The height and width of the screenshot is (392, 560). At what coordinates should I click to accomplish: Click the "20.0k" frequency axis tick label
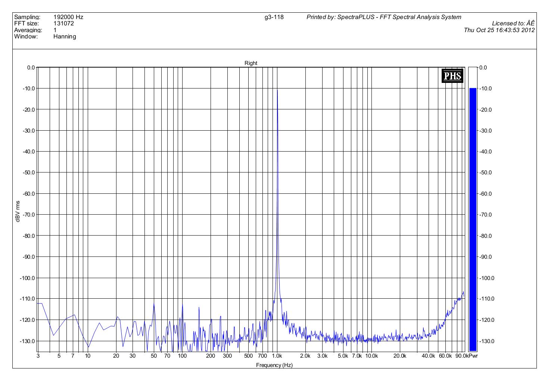click(x=400, y=356)
